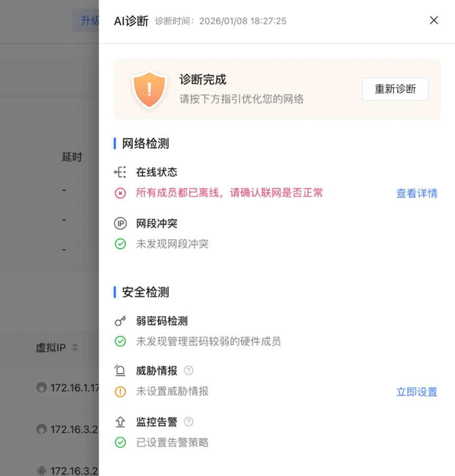This screenshot has height=476, width=455.
Task: Click the device icon beside 172.16.1.17
Action: [41, 388]
